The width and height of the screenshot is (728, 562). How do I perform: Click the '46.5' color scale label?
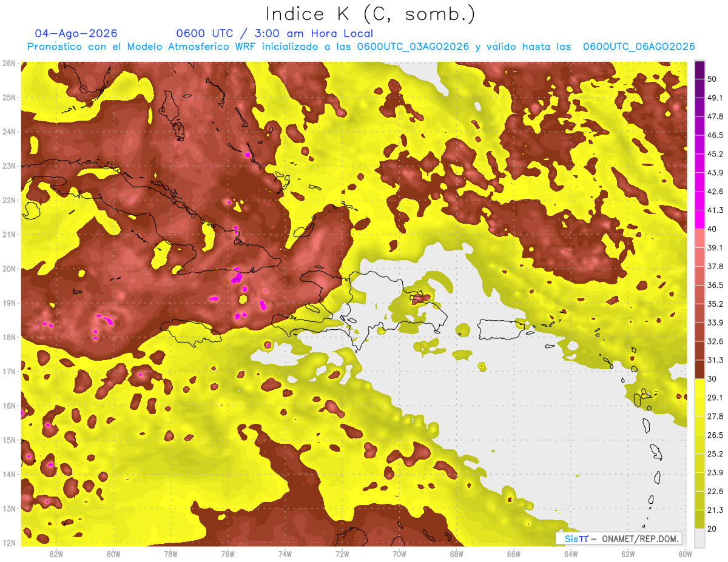[x=715, y=135]
